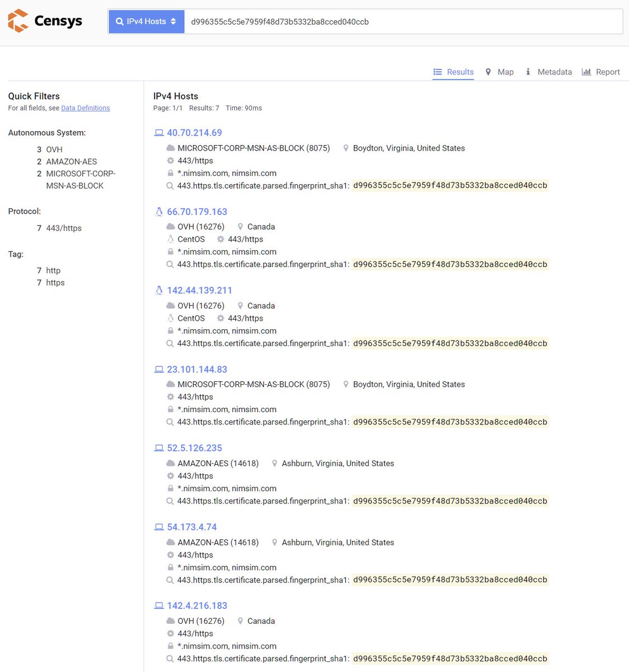Click the location pin for 66.70.179.163's Canada

[x=240, y=227]
